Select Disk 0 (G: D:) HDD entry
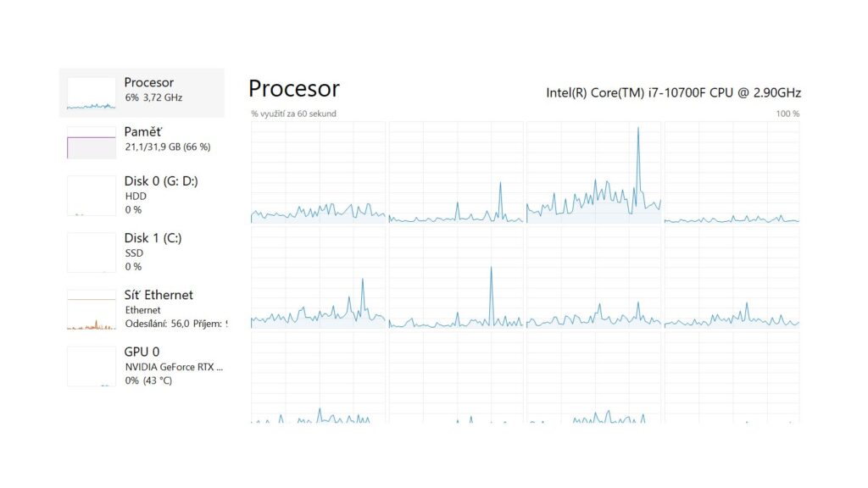The height and width of the screenshot is (488, 868). [142, 196]
